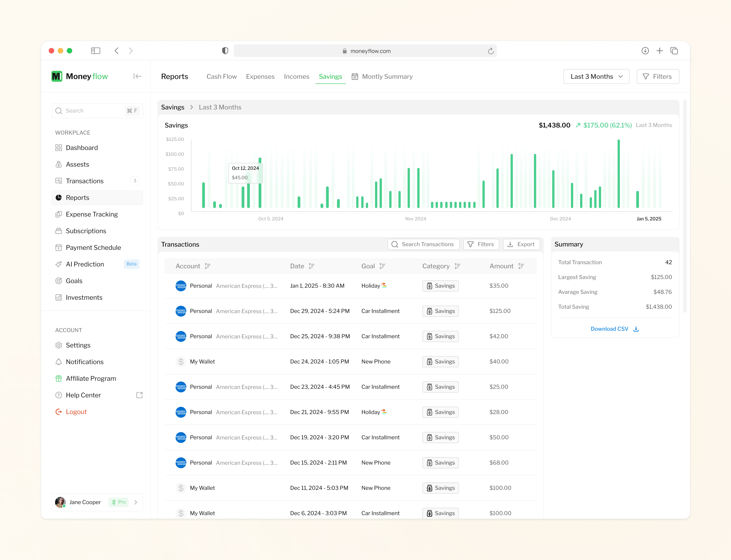Viewport: 731px width, 560px height.
Task: Toggle sorting on the Amount column
Action: click(x=521, y=266)
